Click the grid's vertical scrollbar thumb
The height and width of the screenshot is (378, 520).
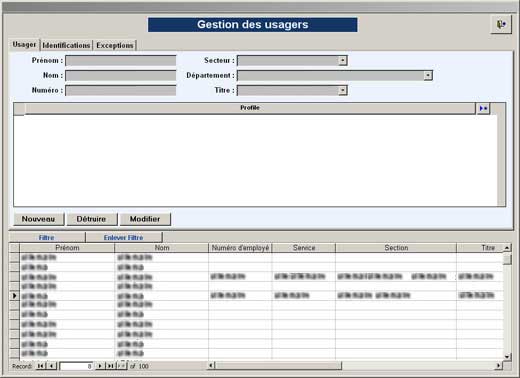507,259
